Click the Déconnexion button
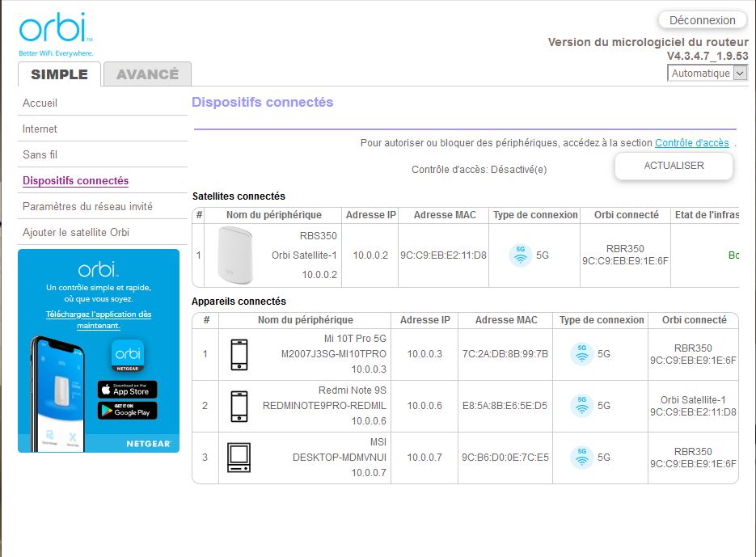The height and width of the screenshot is (557, 756). point(702,20)
